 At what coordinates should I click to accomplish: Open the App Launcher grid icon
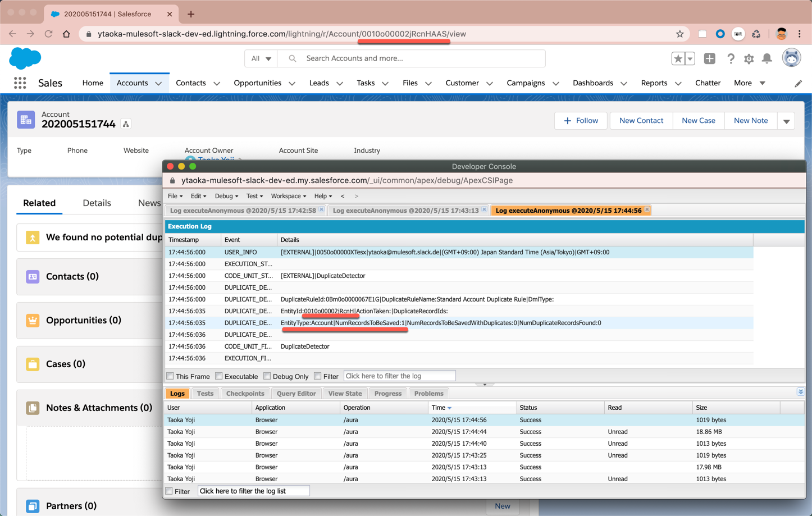tap(20, 83)
